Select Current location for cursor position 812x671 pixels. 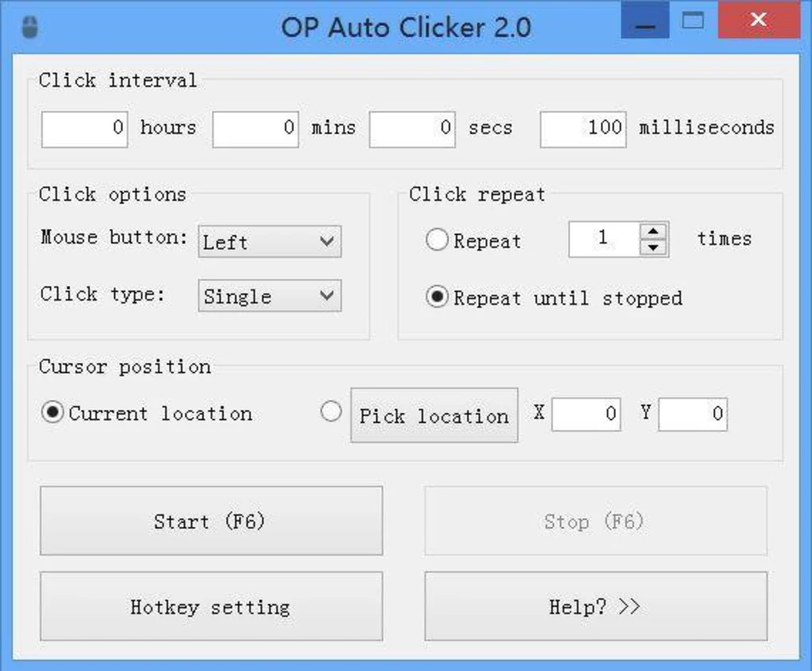tap(51, 413)
